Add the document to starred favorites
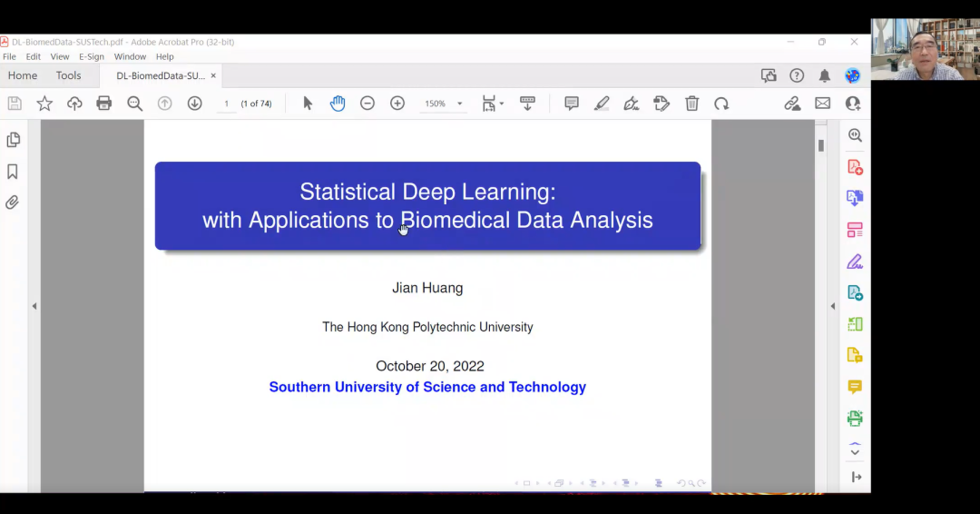 click(x=44, y=104)
